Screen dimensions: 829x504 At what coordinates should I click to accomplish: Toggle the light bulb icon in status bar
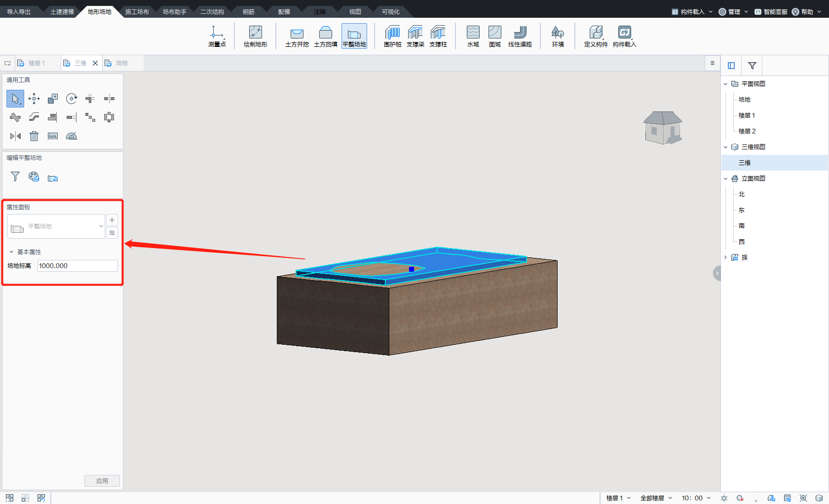[x=755, y=498]
